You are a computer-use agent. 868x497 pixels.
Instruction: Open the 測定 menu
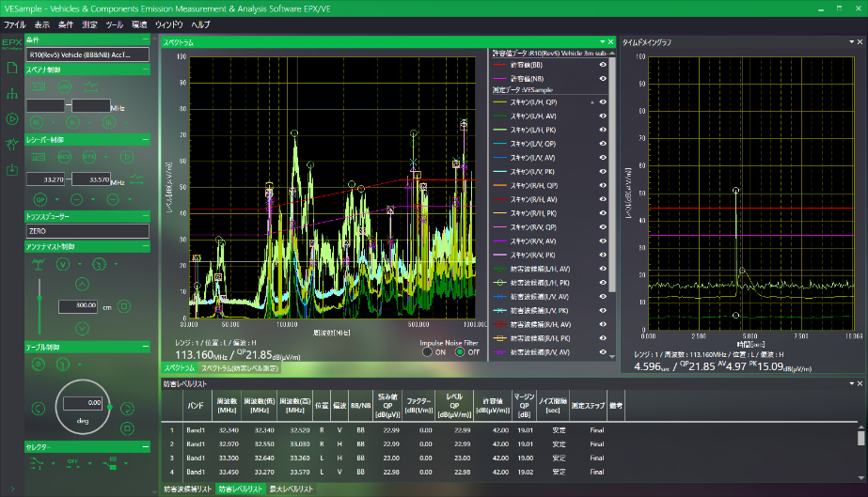click(89, 24)
